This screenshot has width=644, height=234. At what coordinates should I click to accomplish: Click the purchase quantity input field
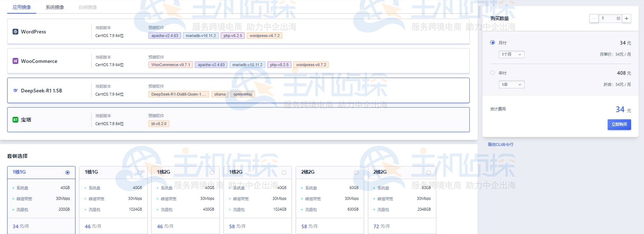click(608, 18)
